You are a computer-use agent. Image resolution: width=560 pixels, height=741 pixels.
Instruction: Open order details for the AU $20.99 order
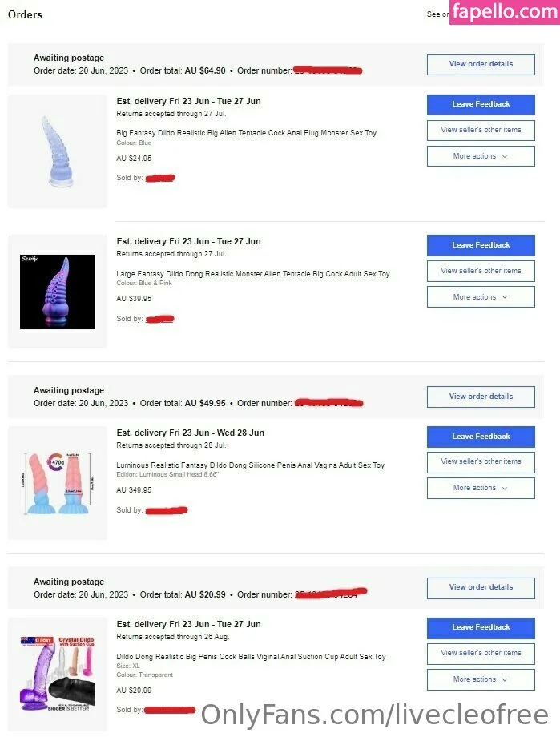pyautogui.click(x=481, y=587)
